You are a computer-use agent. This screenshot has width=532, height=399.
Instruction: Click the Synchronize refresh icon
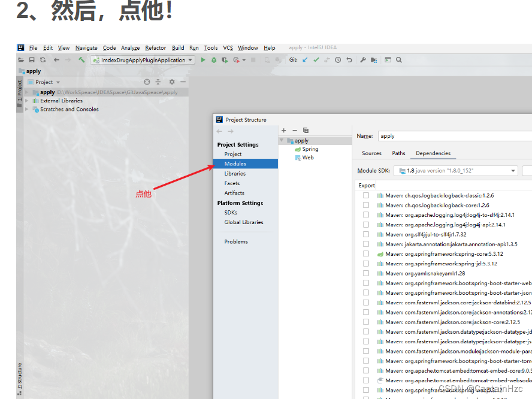(x=43, y=60)
